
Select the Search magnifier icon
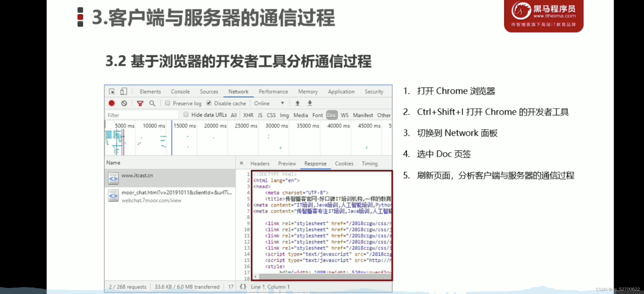click(x=152, y=103)
